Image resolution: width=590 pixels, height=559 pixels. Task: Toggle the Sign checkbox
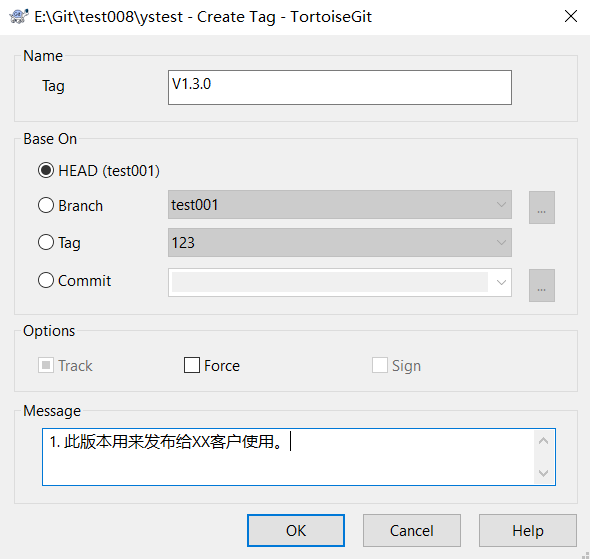[x=380, y=365]
